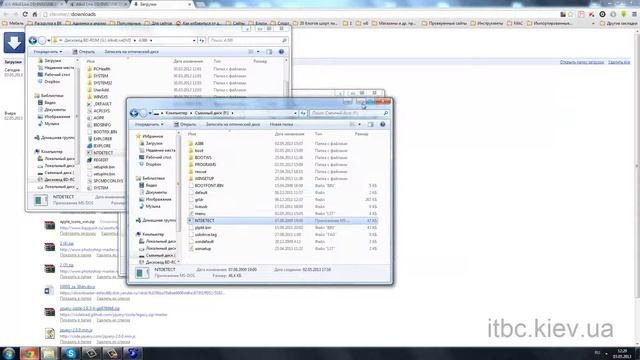
Task: Open PROGRAMS folder in Removable disk window
Action: 205,164
